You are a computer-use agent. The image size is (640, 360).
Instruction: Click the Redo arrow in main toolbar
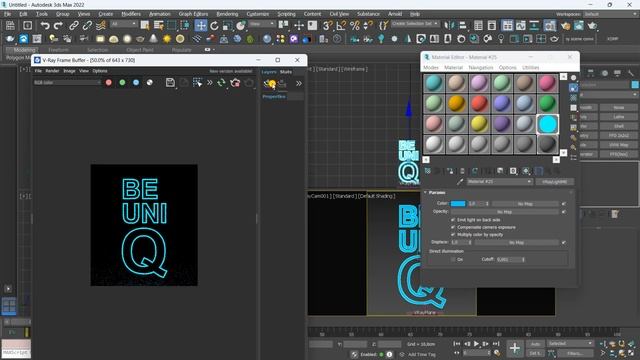58,26
